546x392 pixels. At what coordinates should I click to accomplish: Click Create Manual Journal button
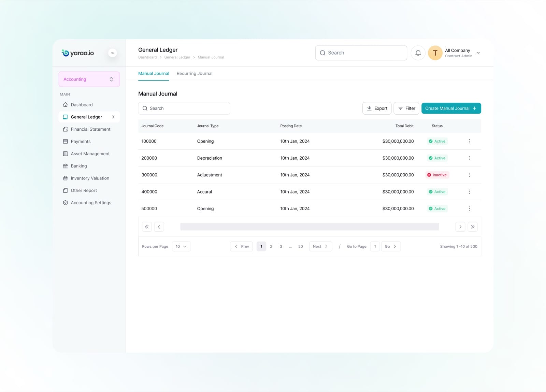pyautogui.click(x=451, y=108)
